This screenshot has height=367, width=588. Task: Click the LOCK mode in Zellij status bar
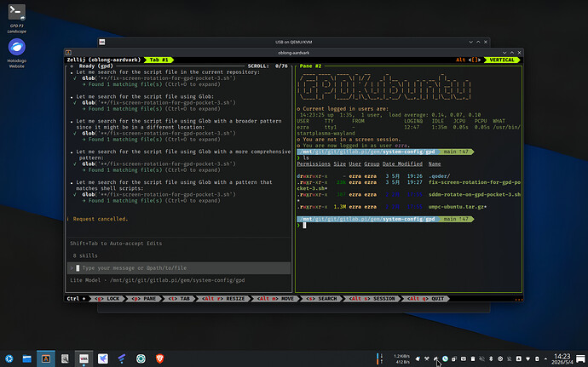107,299
